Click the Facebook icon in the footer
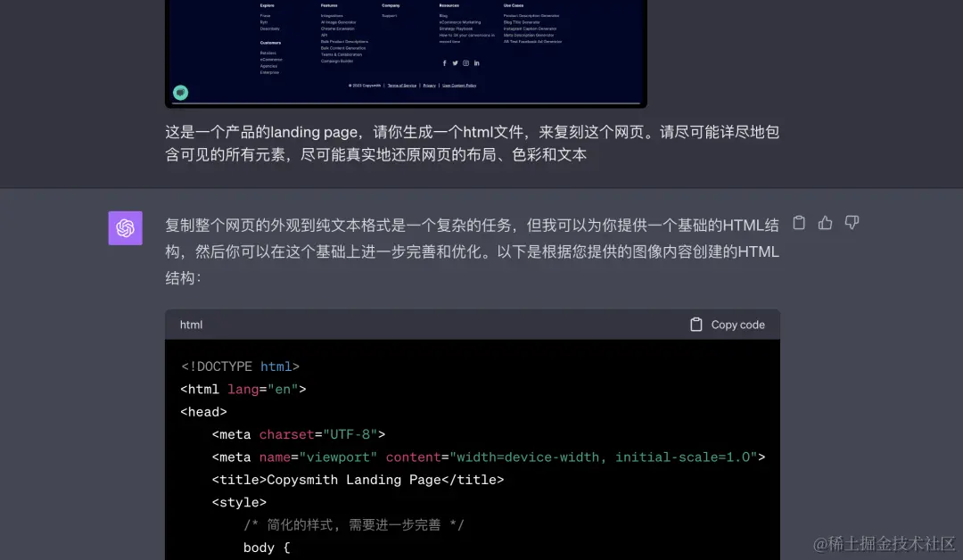This screenshot has height=560, width=963. 444,63
